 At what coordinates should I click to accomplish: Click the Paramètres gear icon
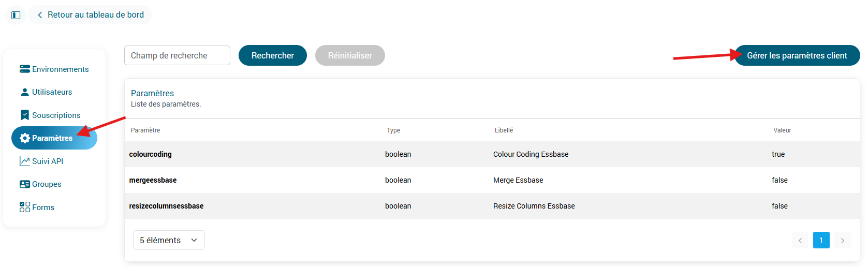pyautogui.click(x=24, y=138)
